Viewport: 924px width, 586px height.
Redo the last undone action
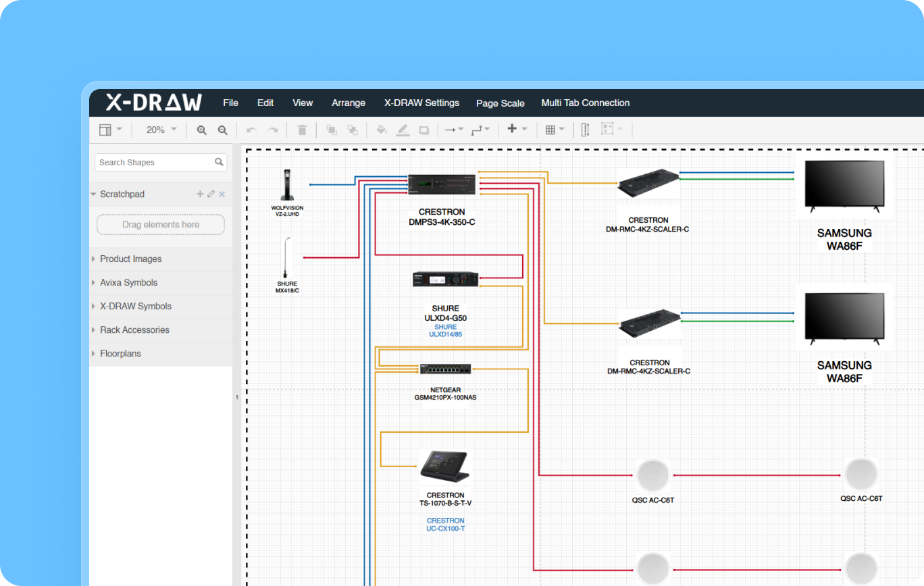[x=272, y=130]
